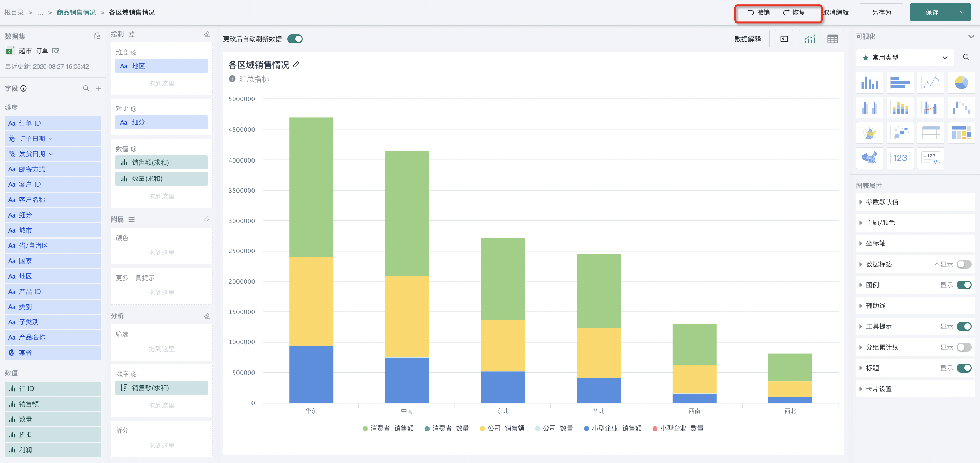This screenshot has width=980, height=463.
Task: Switch to chart view icon
Action: 810,39
